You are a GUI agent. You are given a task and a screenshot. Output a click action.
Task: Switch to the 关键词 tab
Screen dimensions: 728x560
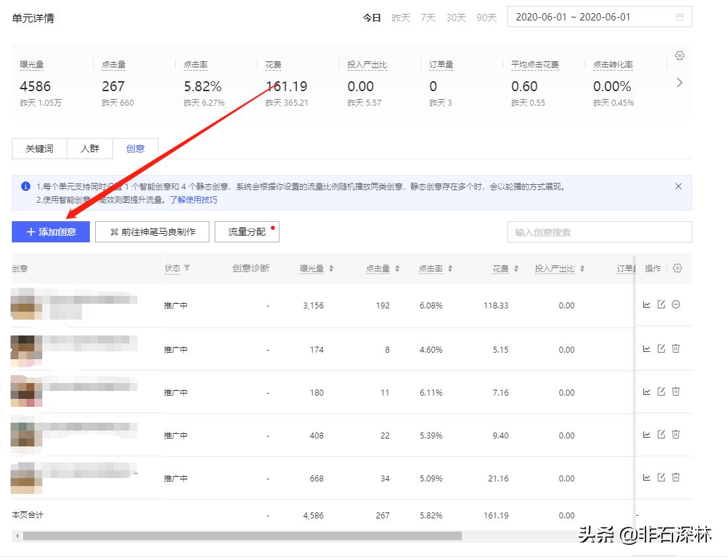click(x=40, y=149)
